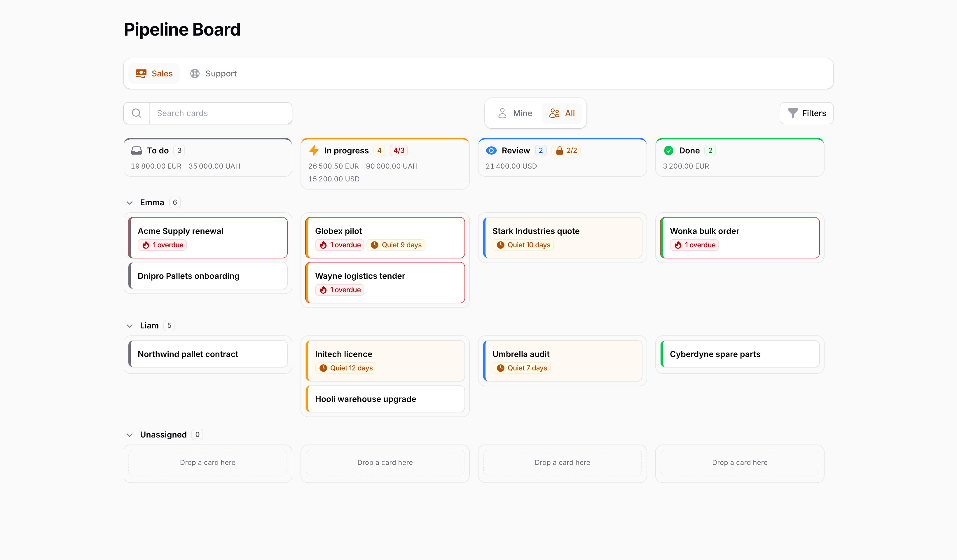
Task: Collapse the Emma swimlane
Action: pyautogui.click(x=130, y=203)
